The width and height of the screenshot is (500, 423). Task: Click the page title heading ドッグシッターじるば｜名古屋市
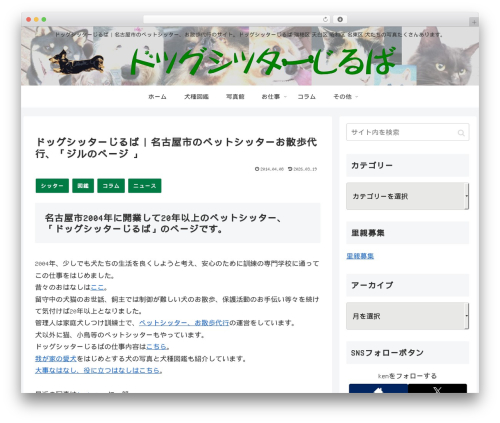tap(176, 148)
